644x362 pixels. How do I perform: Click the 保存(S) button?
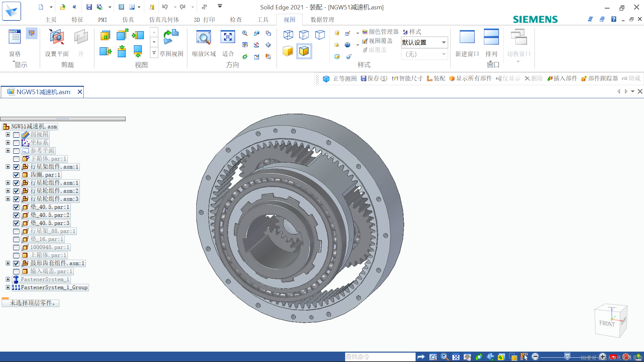click(374, 78)
